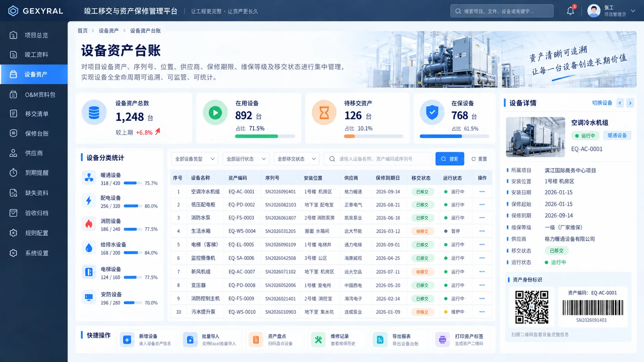
Task: Click the 在用设备 play icon
Action: tap(215, 112)
